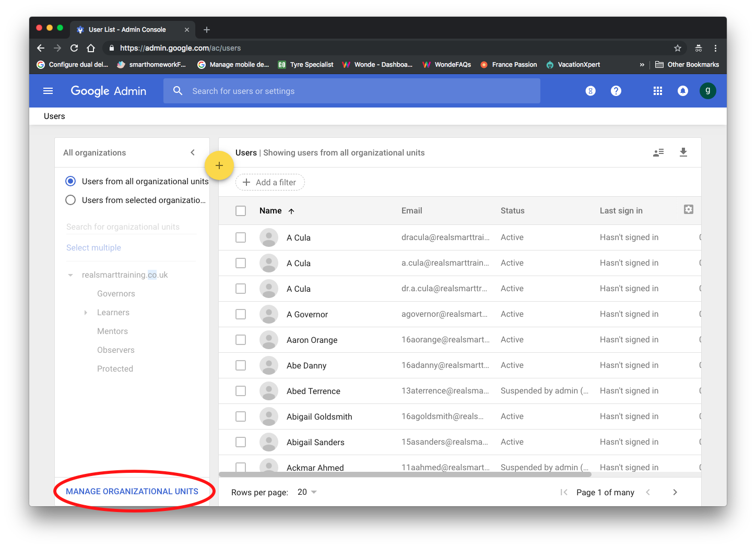756x548 pixels.
Task: Select radio button Users from all organizational units
Action: [x=70, y=181]
